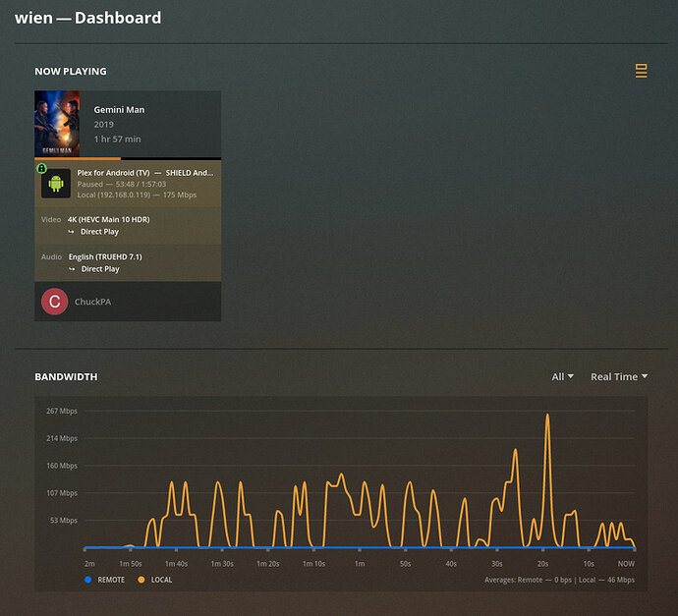The width and height of the screenshot is (678, 616).
Task: Click the playback progress bar under the poster
Action: (x=128, y=158)
